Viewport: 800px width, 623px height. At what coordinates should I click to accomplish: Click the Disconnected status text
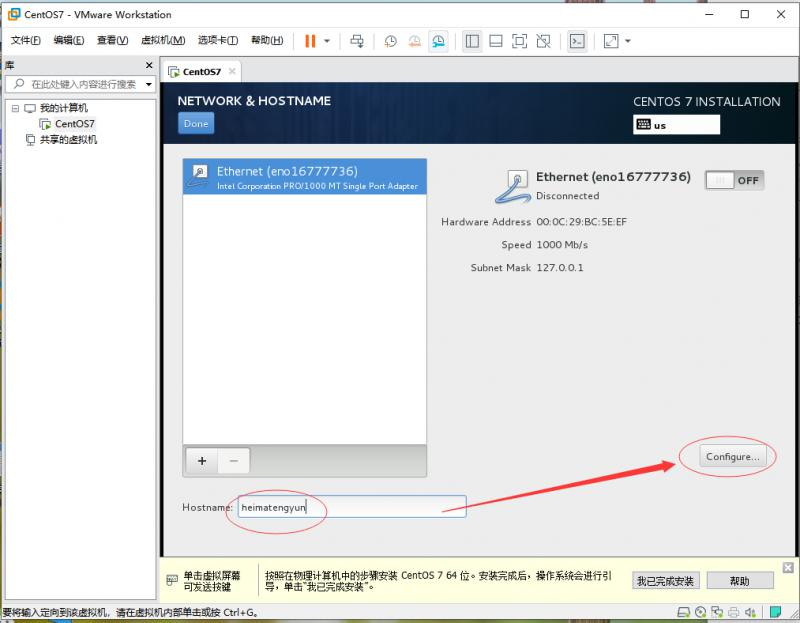click(567, 196)
